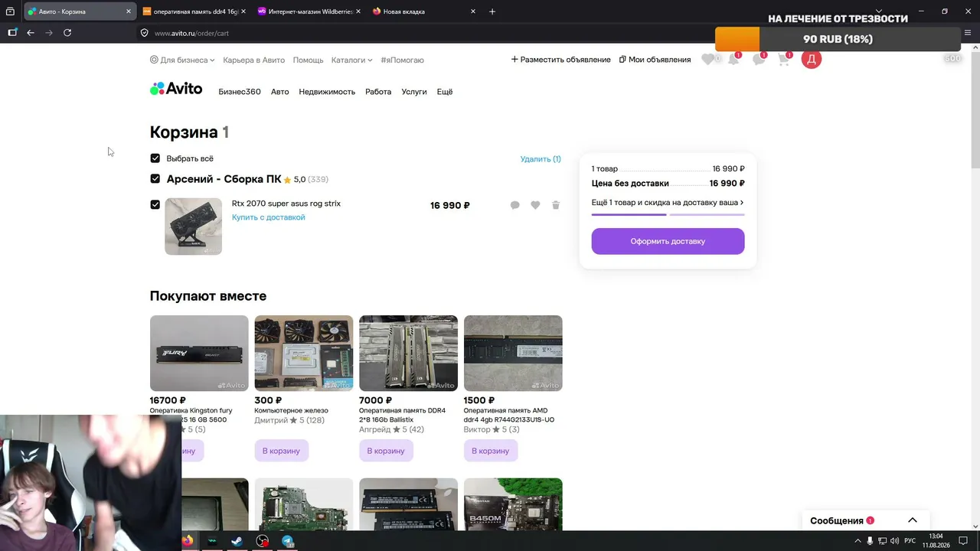The image size is (980, 551).
Task: Open the Kingston Fury memory thumbnail
Action: click(199, 354)
